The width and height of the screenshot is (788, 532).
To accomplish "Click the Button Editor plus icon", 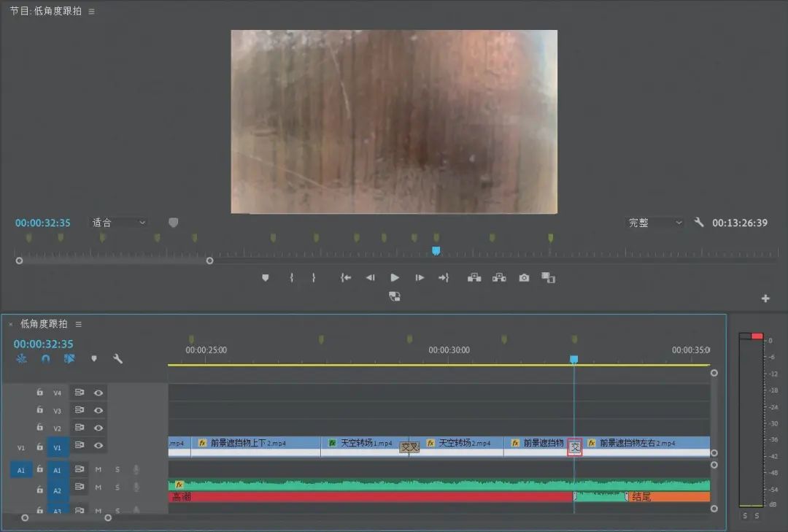I will (x=765, y=298).
